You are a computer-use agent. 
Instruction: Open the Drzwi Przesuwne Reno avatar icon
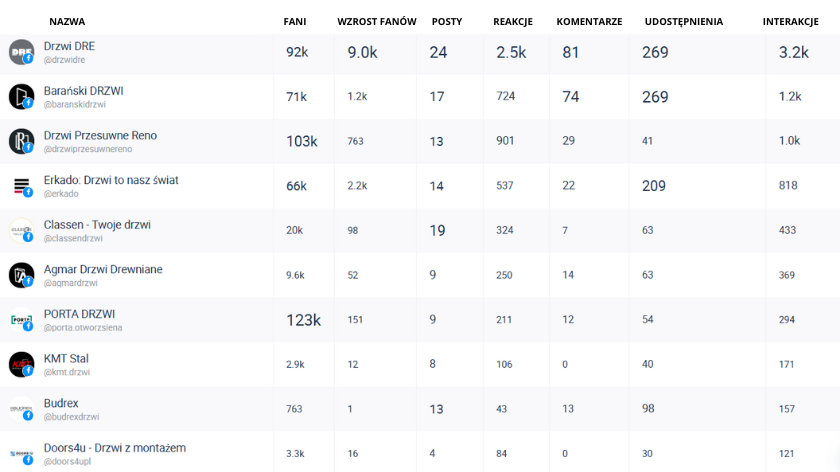(x=21, y=141)
